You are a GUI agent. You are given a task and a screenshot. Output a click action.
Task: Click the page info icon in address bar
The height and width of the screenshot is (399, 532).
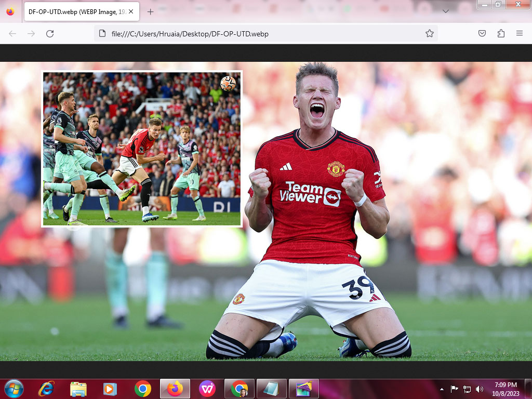coord(102,34)
